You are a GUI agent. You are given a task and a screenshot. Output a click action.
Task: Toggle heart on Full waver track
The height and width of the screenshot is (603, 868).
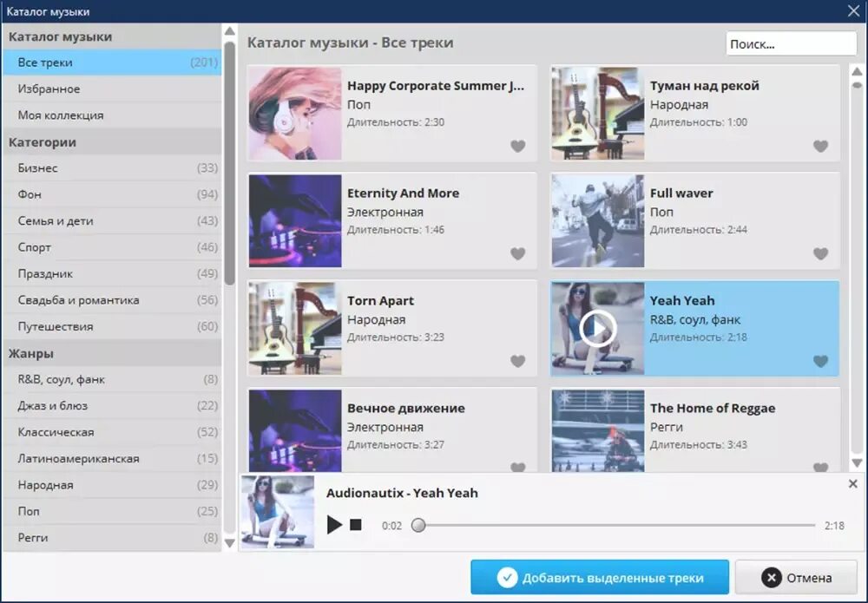click(x=820, y=253)
